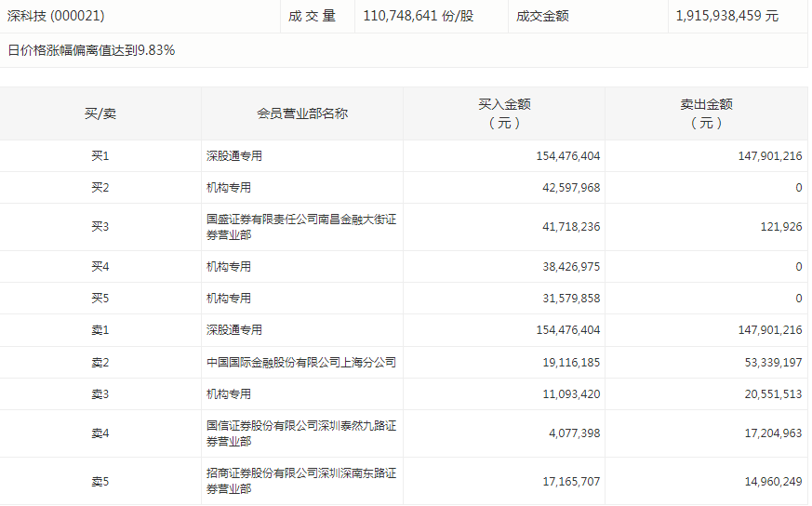Click the 日价格涨幅偏离值达到9.83% notice text
The height and width of the screenshot is (506, 812).
pyautogui.click(x=91, y=50)
